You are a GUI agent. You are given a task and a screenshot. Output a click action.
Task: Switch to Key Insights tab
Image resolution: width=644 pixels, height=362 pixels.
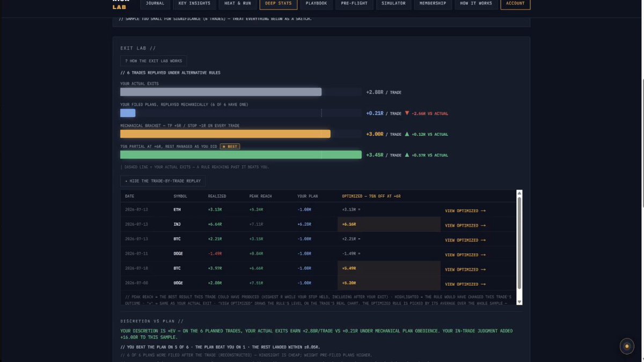tap(195, 4)
